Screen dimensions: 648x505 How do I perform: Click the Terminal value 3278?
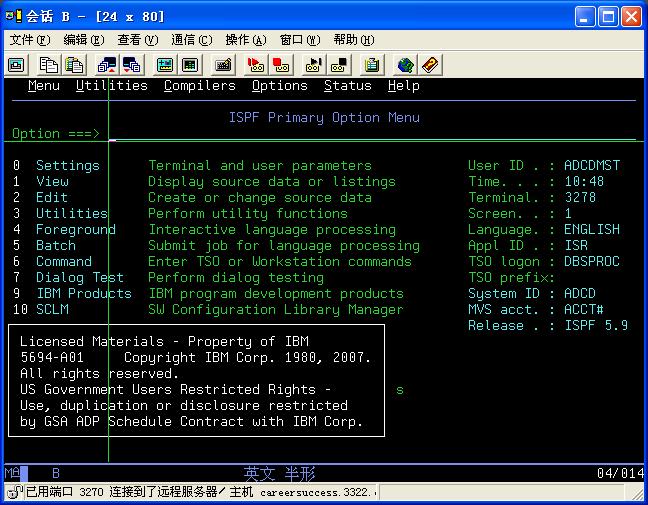tap(580, 198)
